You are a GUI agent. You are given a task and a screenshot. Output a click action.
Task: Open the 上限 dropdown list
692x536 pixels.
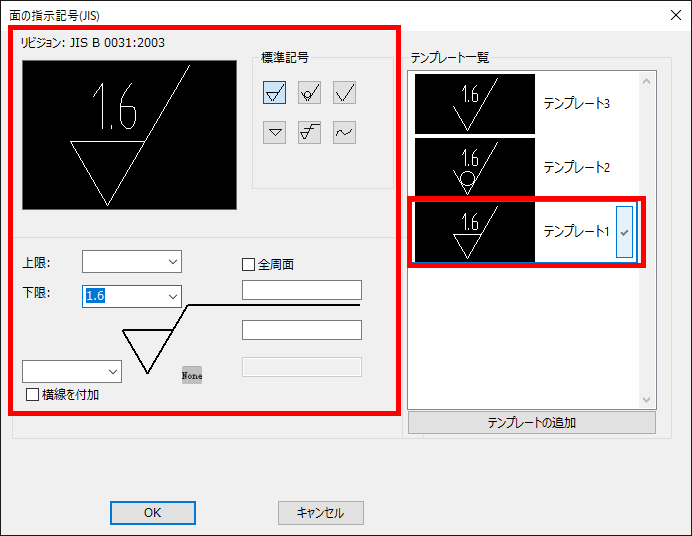point(173,262)
